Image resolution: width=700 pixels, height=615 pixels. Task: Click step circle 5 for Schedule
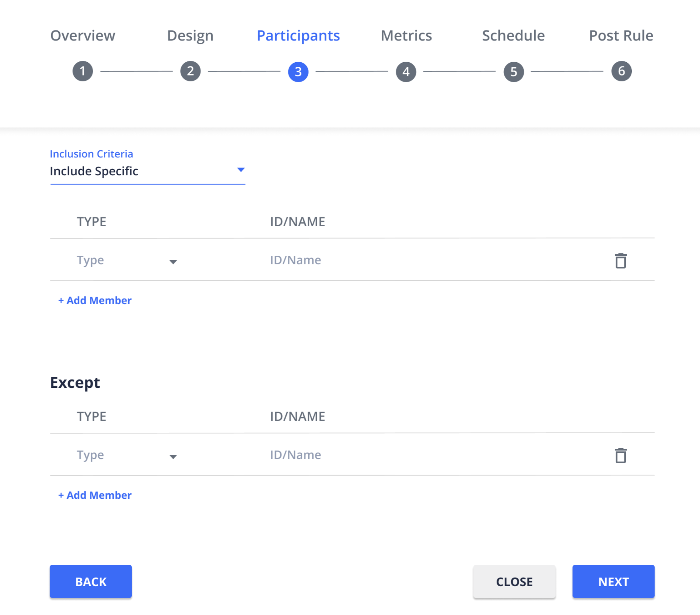click(513, 71)
